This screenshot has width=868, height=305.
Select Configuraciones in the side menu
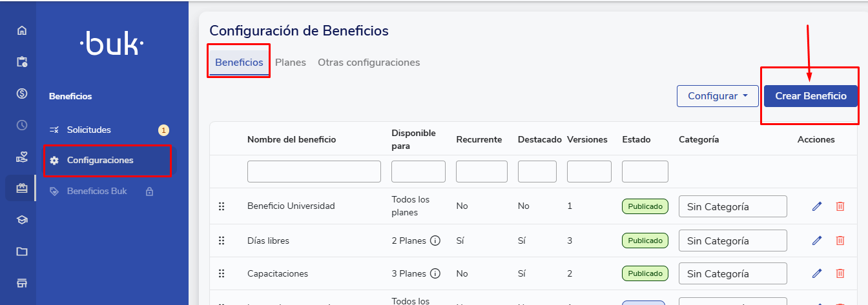[x=100, y=160]
